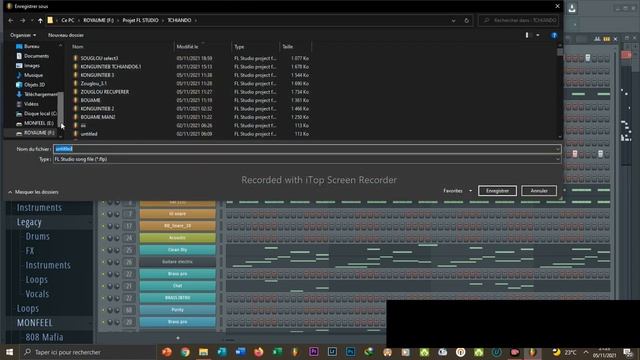Open Google Chrome from the taskbar
The height and width of the screenshot is (360, 640).
tap(185, 352)
